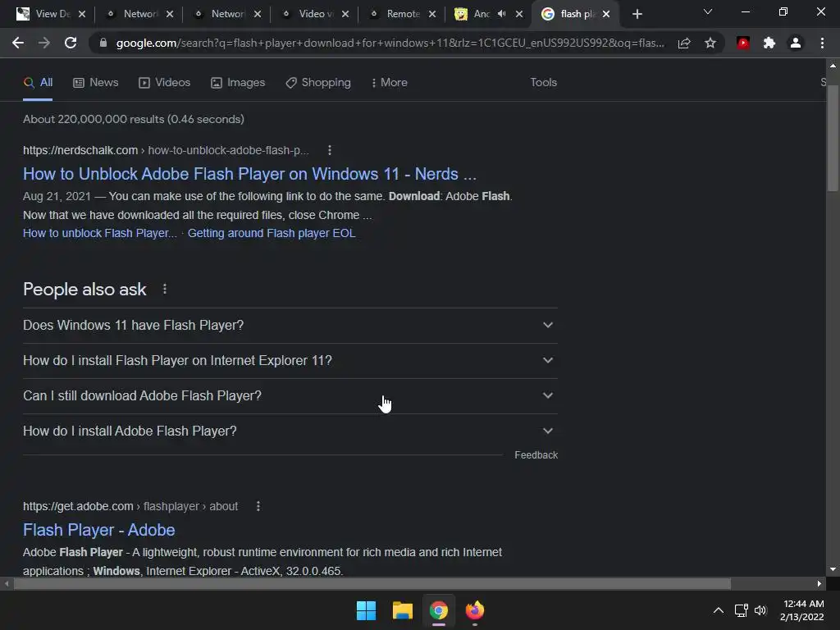Image resolution: width=840 pixels, height=630 pixels.
Task: Click the scroll down arrow
Action: point(833,569)
